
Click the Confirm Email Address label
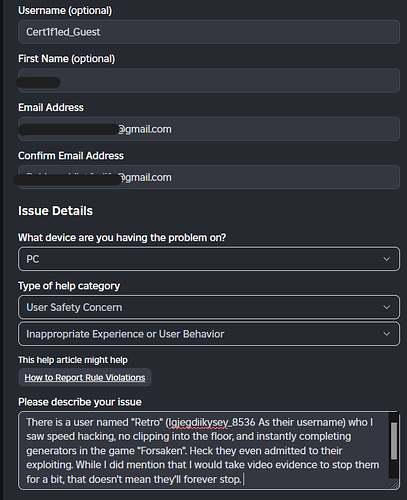(71, 156)
